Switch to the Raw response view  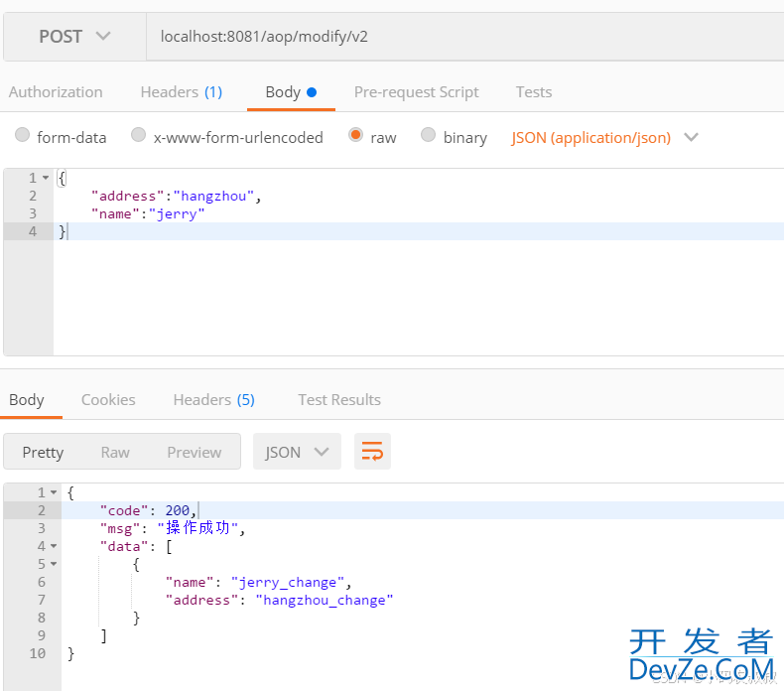(x=115, y=453)
